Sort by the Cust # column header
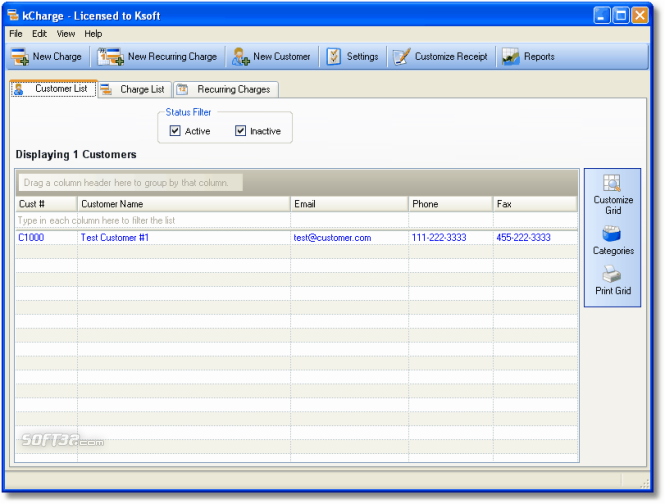 47,204
